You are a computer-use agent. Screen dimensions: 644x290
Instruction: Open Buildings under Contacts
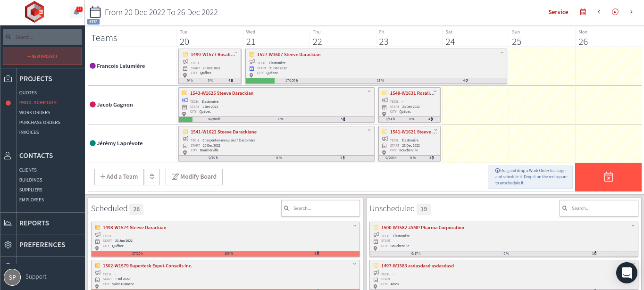[31, 180]
